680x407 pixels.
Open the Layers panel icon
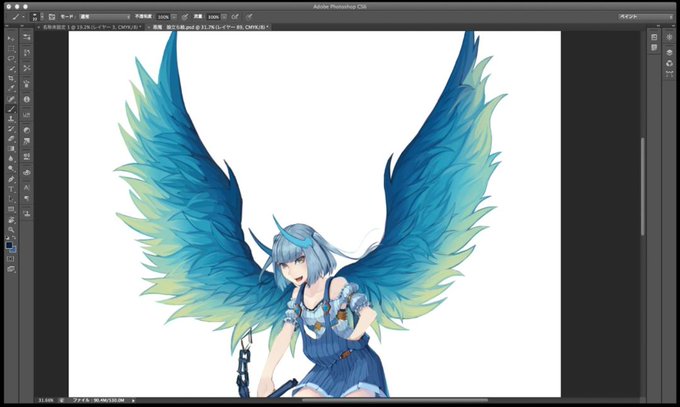coord(670,53)
